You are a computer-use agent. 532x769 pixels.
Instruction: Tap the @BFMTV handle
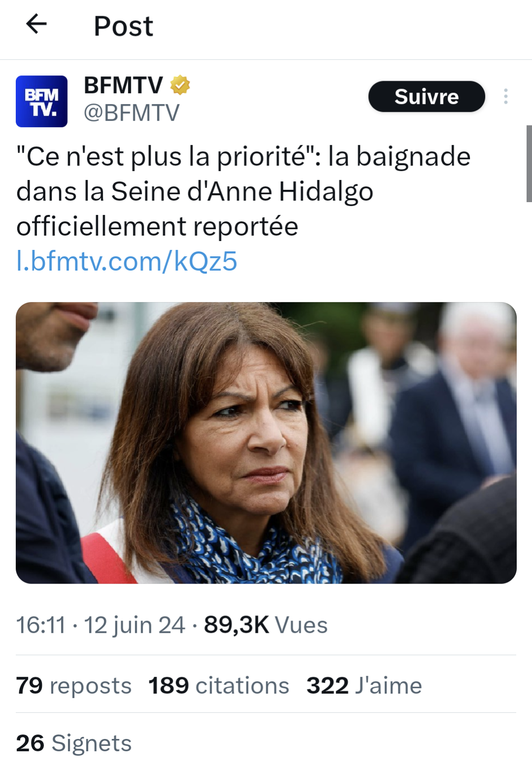point(131,113)
